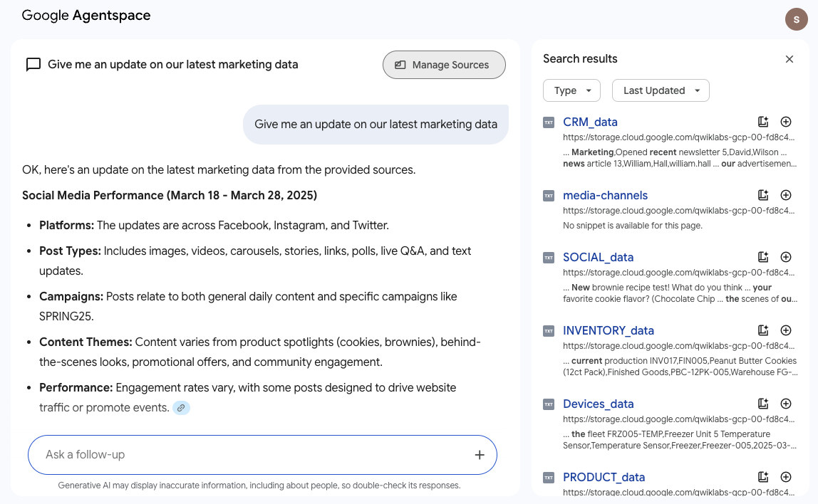Click the circled plus icon for PRODUCT_data
Viewport: 818px width, 504px height.
[x=786, y=477]
